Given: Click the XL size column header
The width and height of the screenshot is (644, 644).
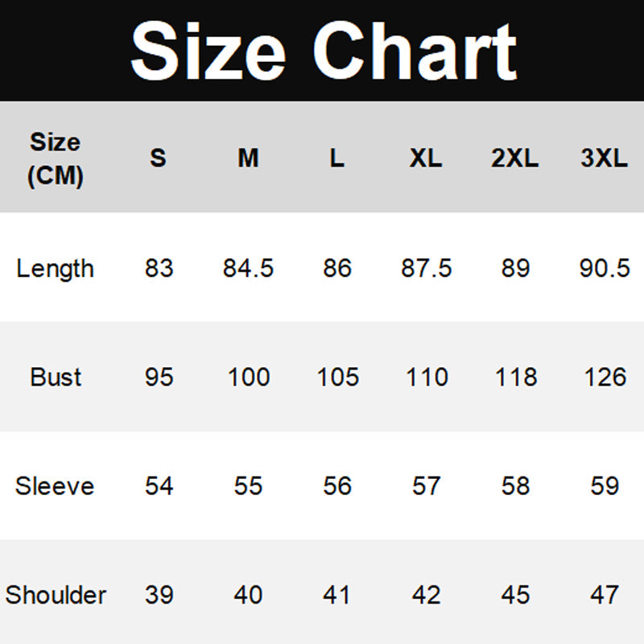Looking at the screenshot, I should pos(426,159).
